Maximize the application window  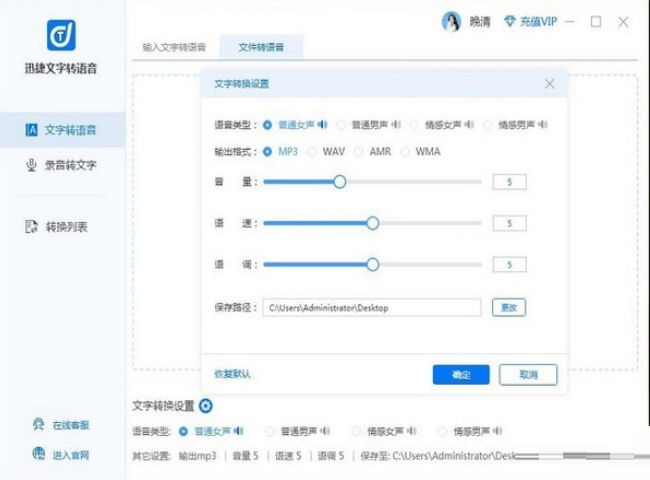pyautogui.click(x=596, y=22)
